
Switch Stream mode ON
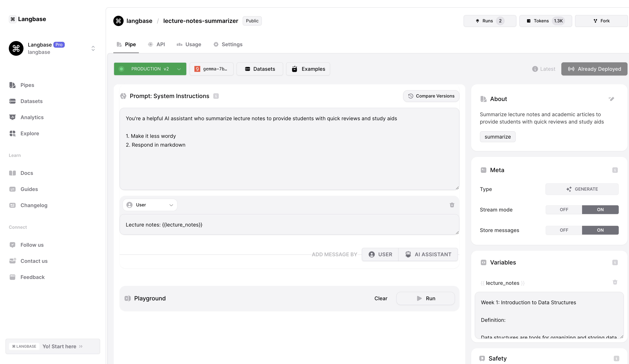point(600,209)
